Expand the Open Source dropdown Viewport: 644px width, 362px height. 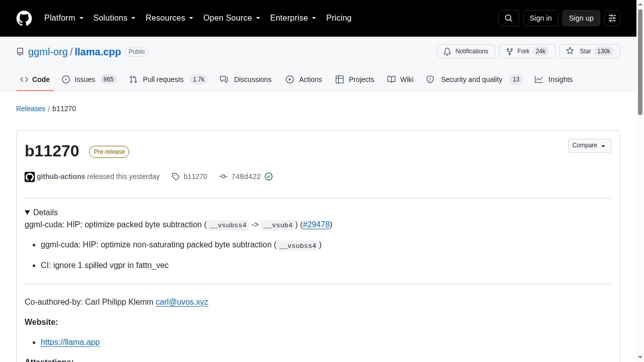[232, 18]
